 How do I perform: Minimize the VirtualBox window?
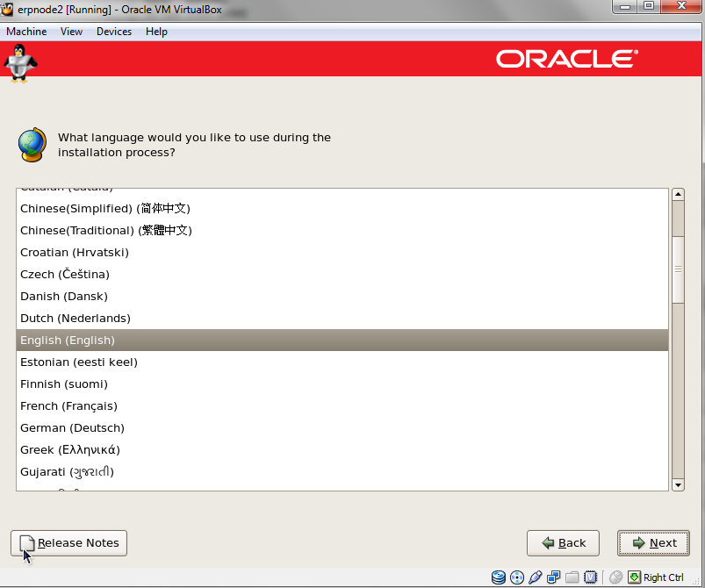point(625,6)
